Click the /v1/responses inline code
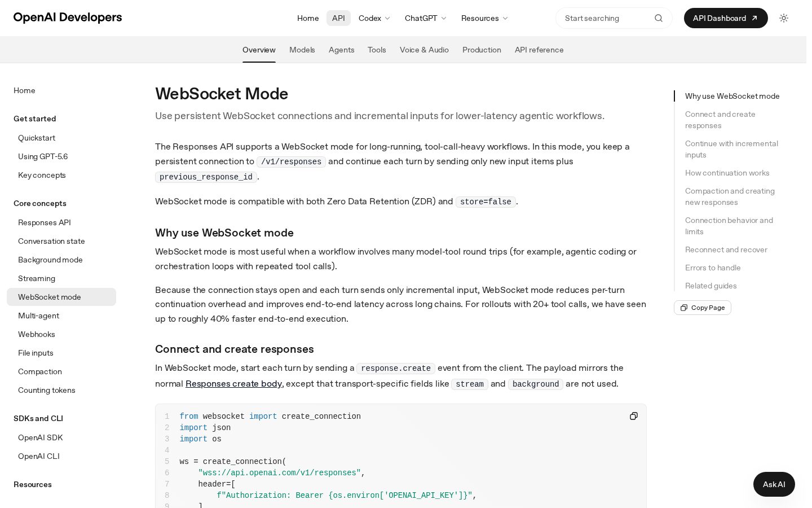The width and height of the screenshot is (812, 508). [291, 161]
